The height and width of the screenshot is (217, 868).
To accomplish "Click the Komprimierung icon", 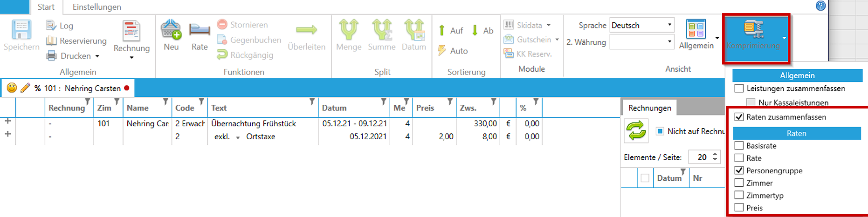I will tap(753, 29).
